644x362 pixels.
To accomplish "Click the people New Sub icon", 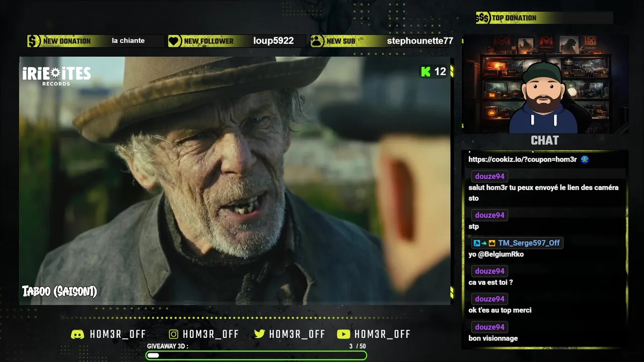I will coord(317,41).
